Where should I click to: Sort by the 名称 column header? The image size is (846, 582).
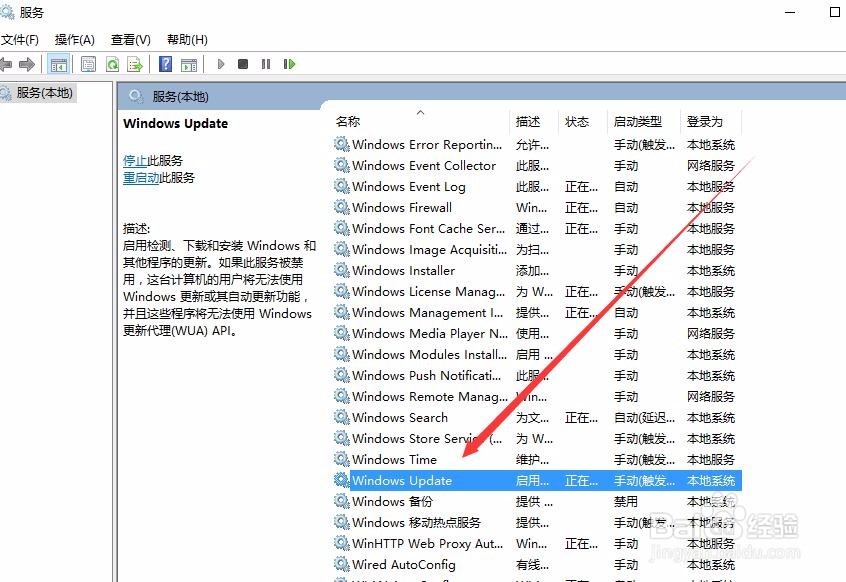pos(347,122)
